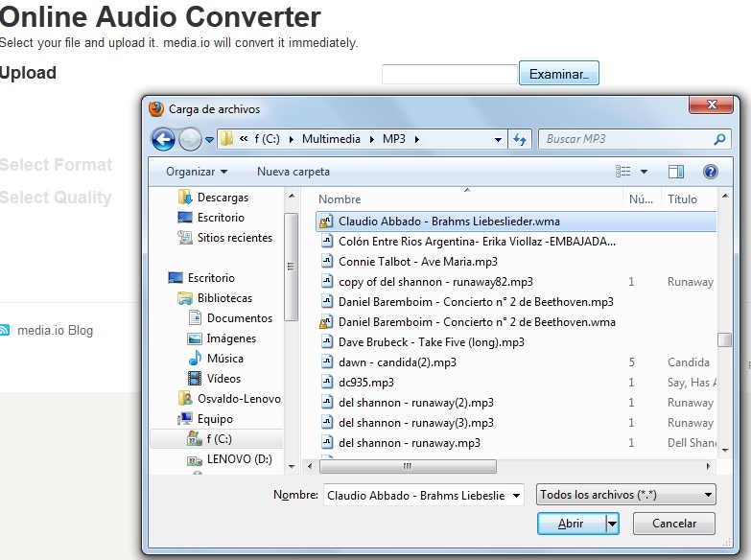Sort files by the Nú... column header
This screenshot has width=751, height=560.
click(642, 198)
